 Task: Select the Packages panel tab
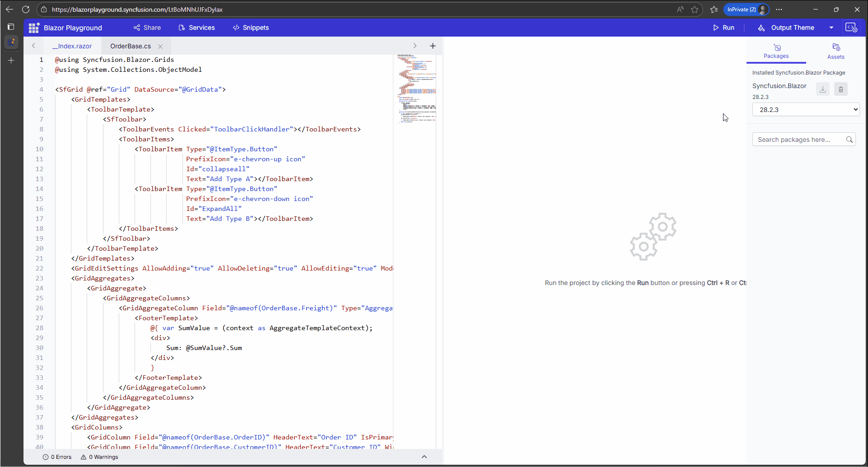(x=776, y=51)
